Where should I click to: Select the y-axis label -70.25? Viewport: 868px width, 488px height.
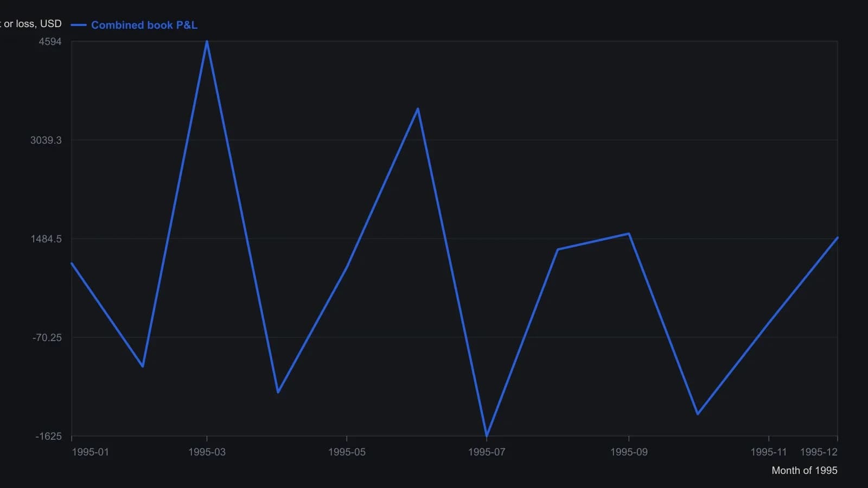click(47, 338)
